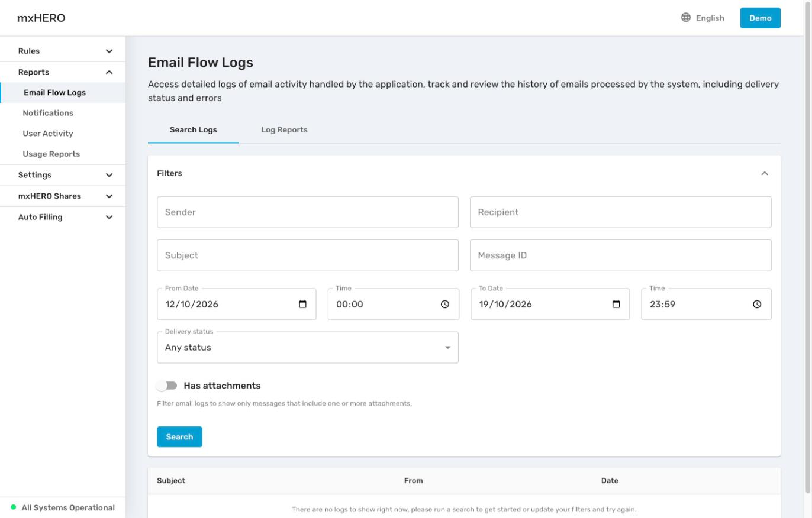Open the English language selector
The image size is (812, 518).
pos(703,18)
